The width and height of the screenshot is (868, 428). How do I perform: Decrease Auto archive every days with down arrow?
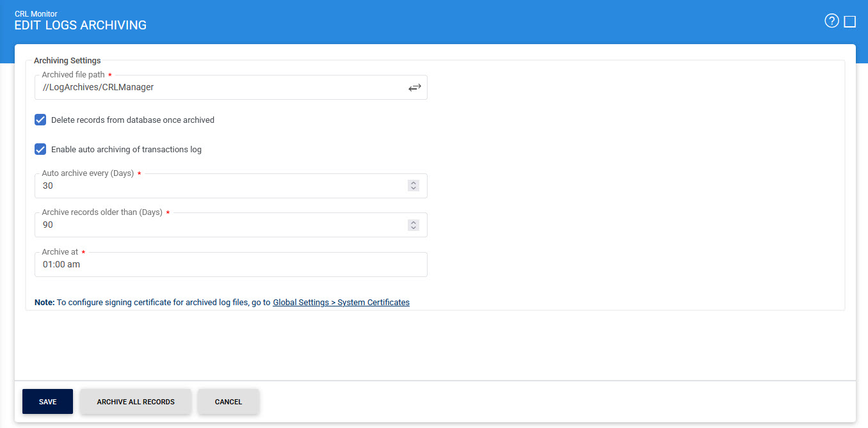pyautogui.click(x=414, y=189)
